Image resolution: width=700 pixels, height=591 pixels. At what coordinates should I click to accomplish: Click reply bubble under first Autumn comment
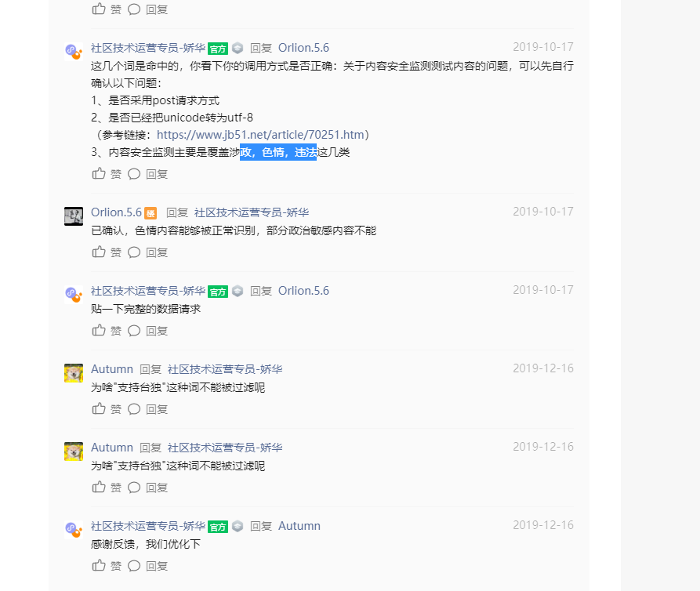[x=134, y=409]
